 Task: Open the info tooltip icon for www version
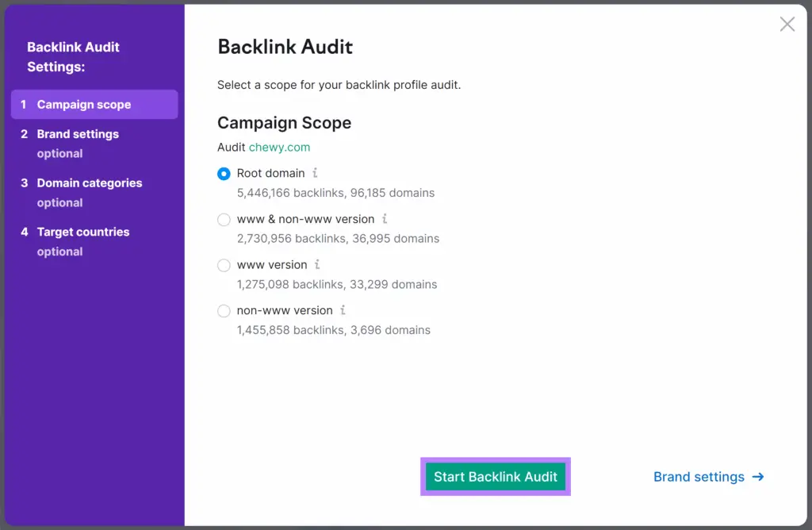coord(317,265)
